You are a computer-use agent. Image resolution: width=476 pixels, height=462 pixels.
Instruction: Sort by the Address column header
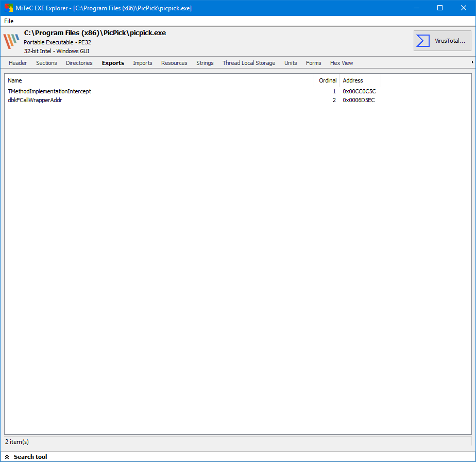(360, 80)
